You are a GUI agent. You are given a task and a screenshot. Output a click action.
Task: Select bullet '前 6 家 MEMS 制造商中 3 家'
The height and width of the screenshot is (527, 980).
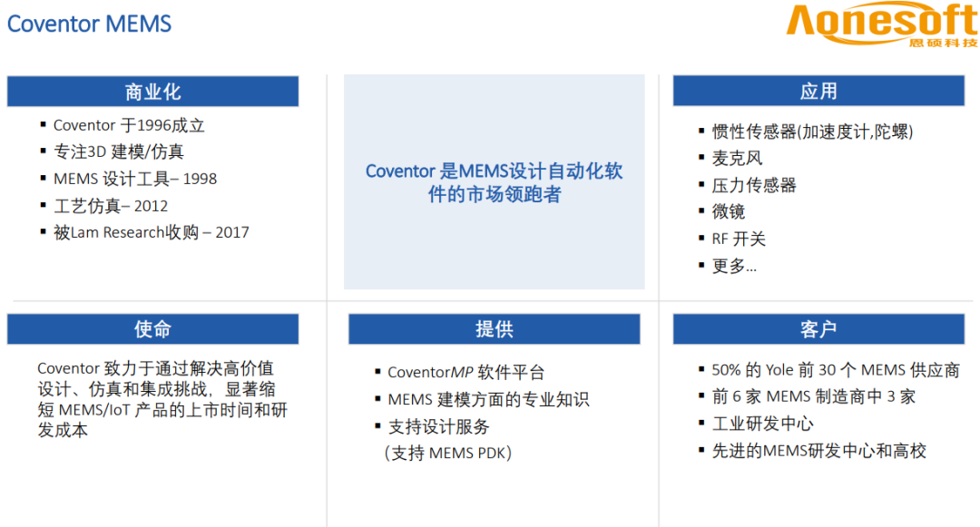tap(813, 396)
